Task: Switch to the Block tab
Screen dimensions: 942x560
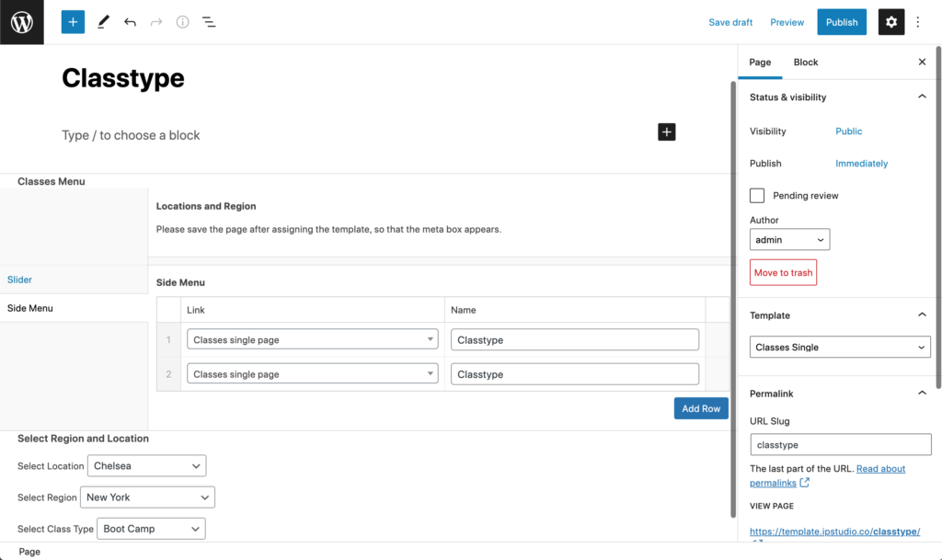Action: [805, 62]
